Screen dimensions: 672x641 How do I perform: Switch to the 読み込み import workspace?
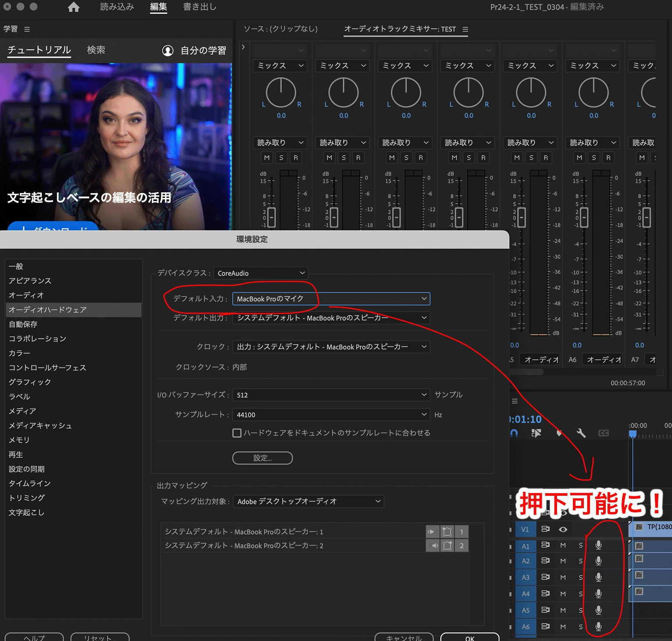coord(117,7)
